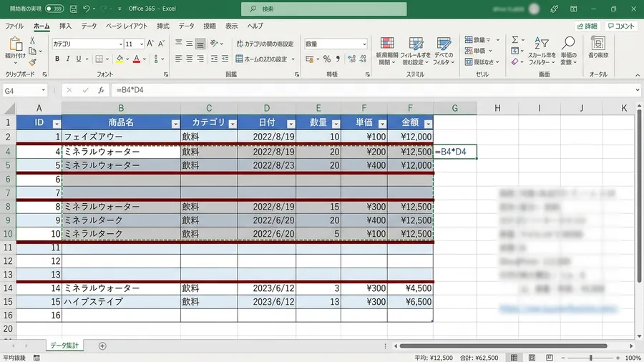This screenshot has width=644, height=362.
Task: Toggle Italic formatting
Action: click(68, 59)
